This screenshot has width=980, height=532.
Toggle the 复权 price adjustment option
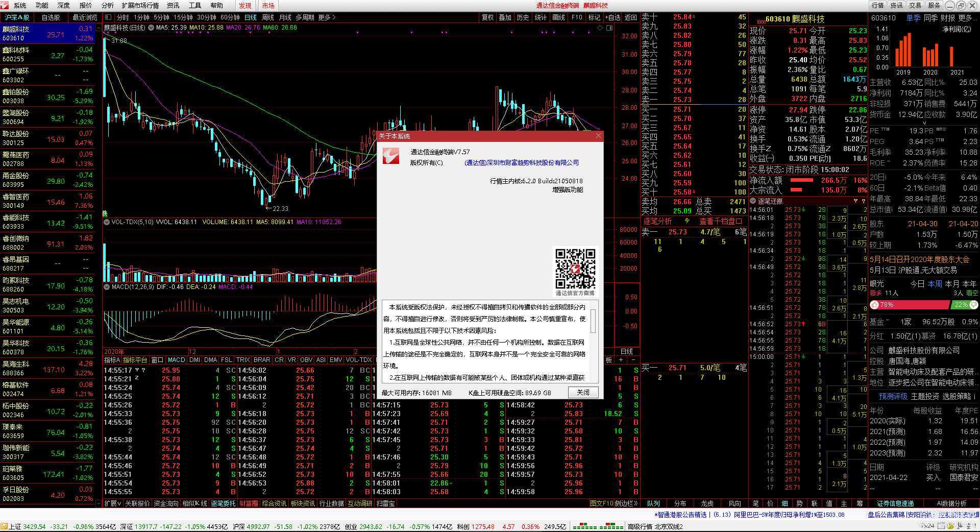pos(487,17)
